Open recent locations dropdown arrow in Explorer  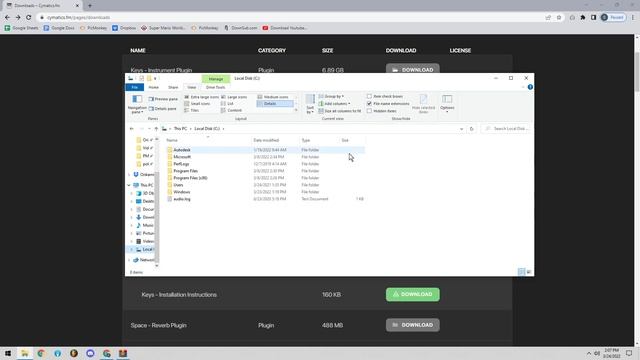tap(149, 129)
